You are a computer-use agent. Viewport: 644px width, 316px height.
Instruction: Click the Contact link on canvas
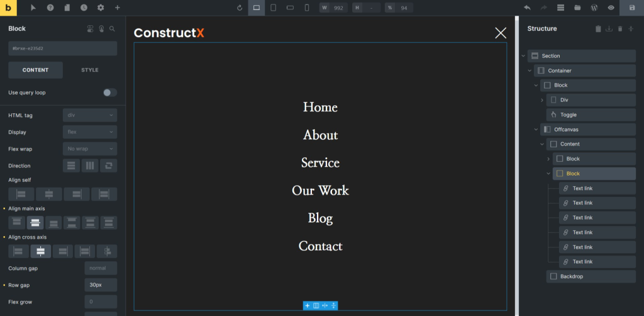click(x=320, y=246)
